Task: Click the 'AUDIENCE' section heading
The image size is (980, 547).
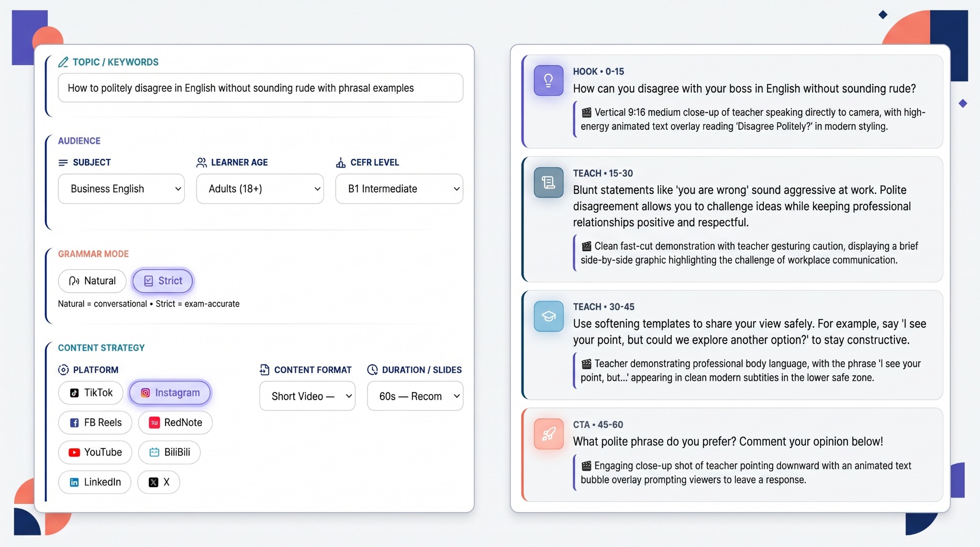Action: 79,141
